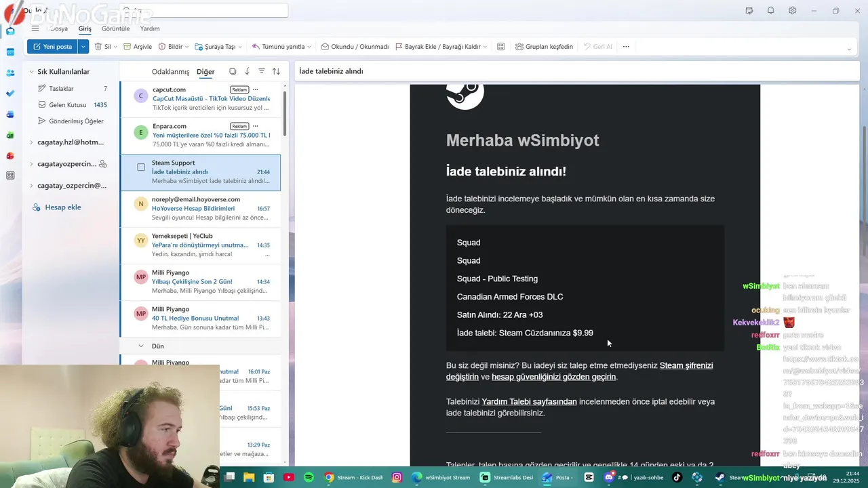Screen dimensions: 868x488
Task: Click the quick steps grid icon in the toolbar
Action: [501, 47]
